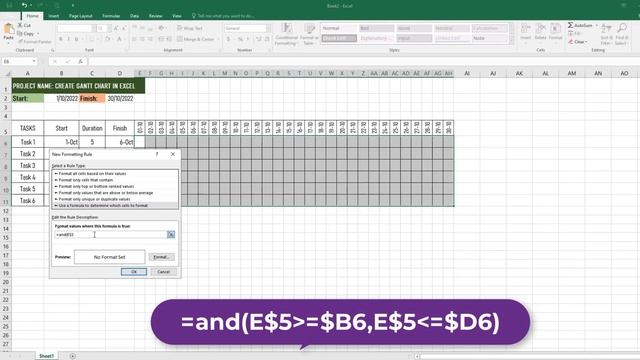Toggle Wrap Text option
The width and height of the screenshot is (640, 360).
(x=190, y=28)
